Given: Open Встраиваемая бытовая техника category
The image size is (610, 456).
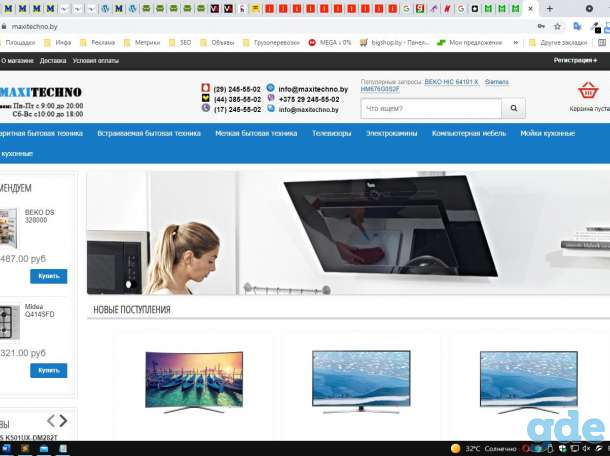Looking at the screenshot, I should coord(149,133).
